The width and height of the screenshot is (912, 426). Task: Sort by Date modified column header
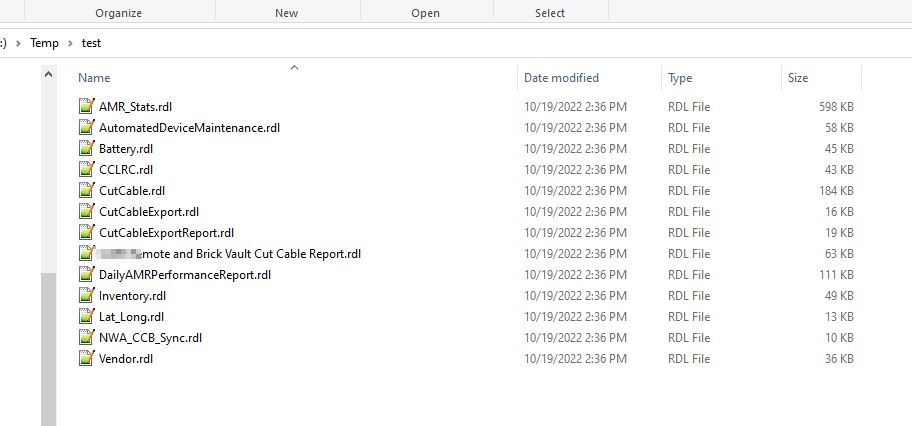click(x=561, y=78)
